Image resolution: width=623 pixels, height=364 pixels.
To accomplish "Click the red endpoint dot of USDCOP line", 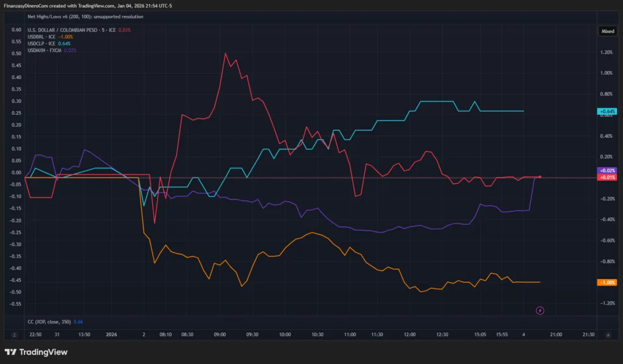I will (x=540, y=177).
